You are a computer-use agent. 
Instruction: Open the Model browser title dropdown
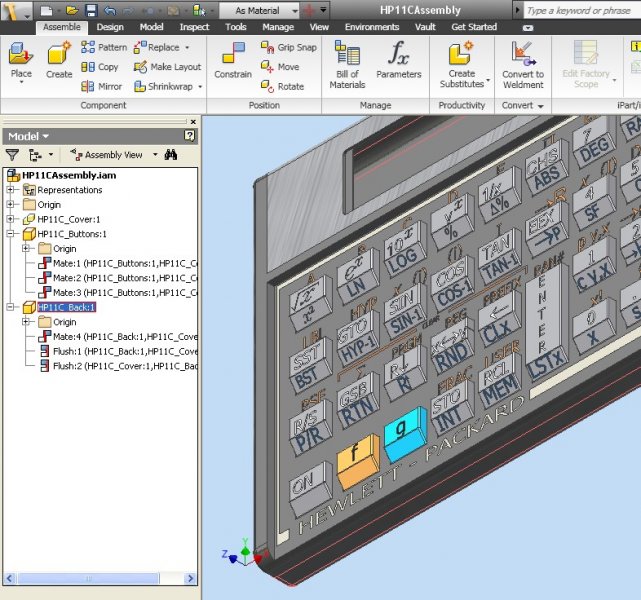[28, 137]
